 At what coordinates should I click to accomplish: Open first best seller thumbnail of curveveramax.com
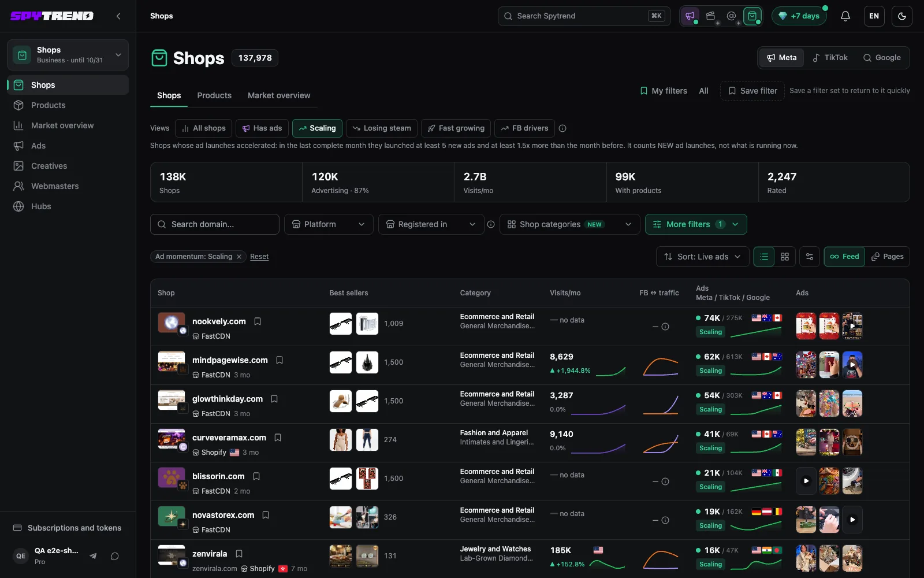(x=341, y=440)
